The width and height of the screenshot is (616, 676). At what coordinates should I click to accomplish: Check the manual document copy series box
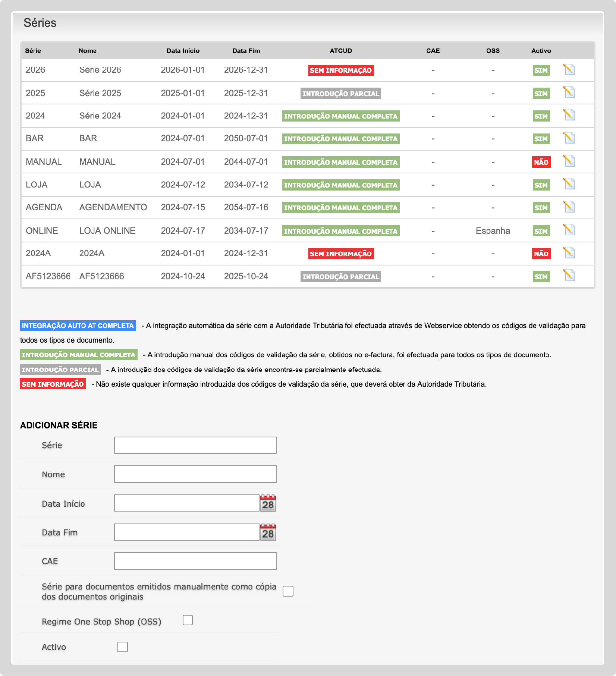click(288, 591)
